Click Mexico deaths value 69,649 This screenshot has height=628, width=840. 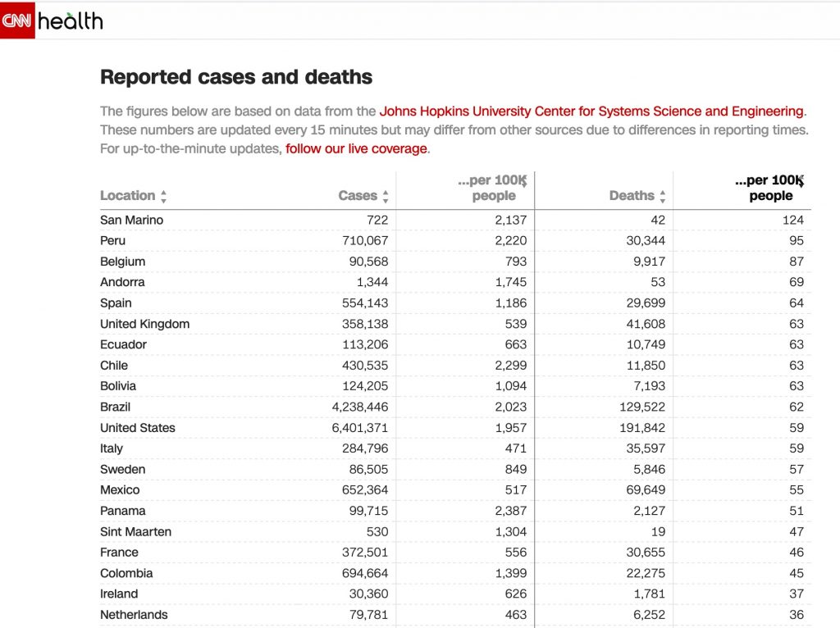pos(646,490)
